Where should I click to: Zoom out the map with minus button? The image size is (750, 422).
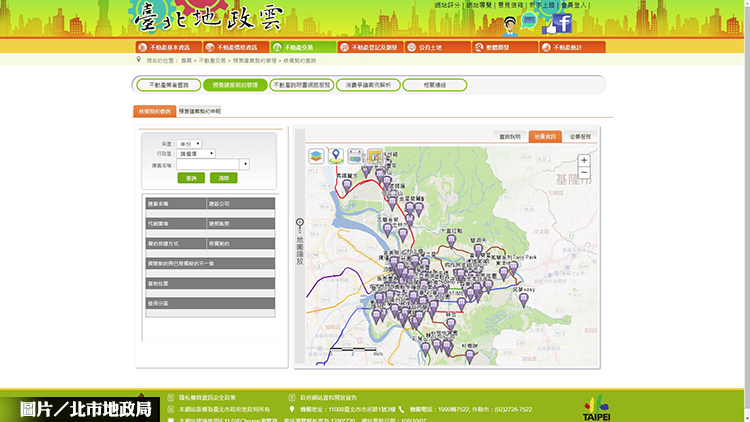584,173
